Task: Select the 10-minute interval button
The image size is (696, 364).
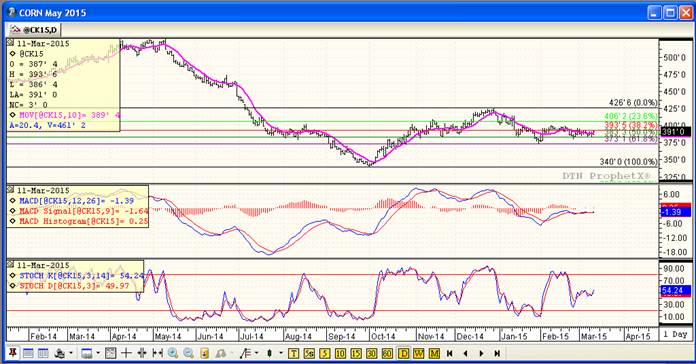Action: (x=340, y=353)
